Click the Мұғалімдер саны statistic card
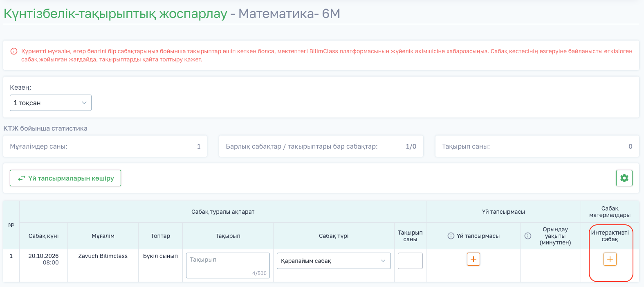The width and height of the screenshot is (644, 287). click(x=105, y=146)
